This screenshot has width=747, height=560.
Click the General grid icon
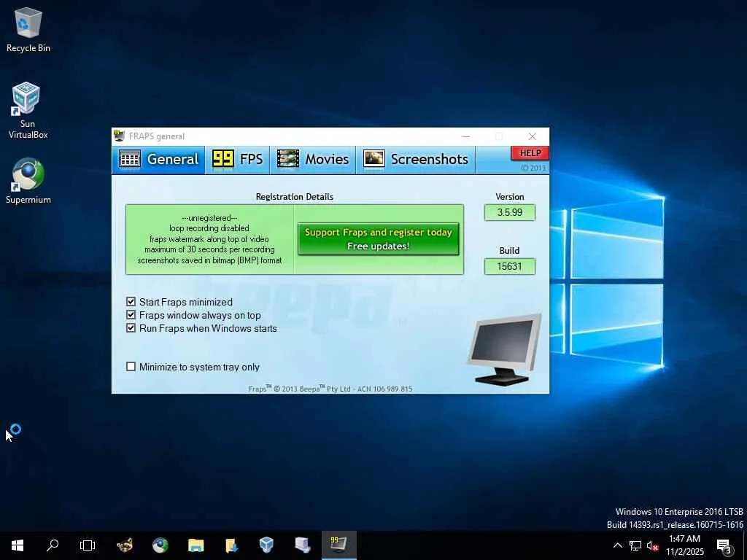click(x=130, y=159)
